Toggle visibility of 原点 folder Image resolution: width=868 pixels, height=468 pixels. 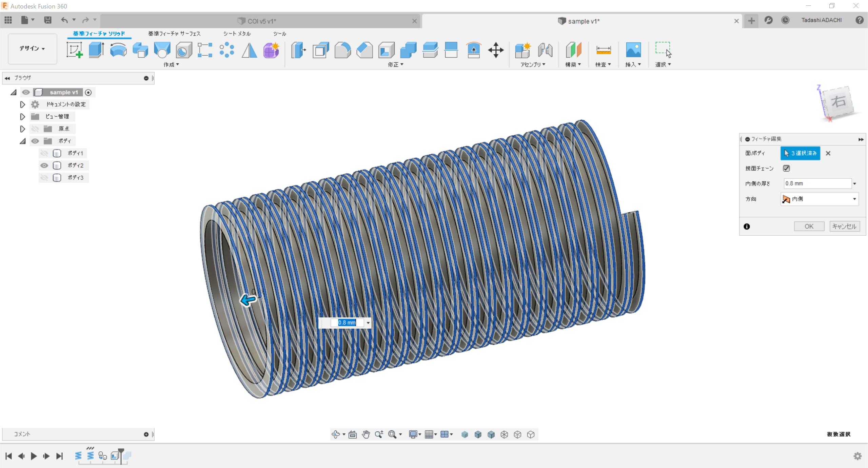[x=35, y=129]
